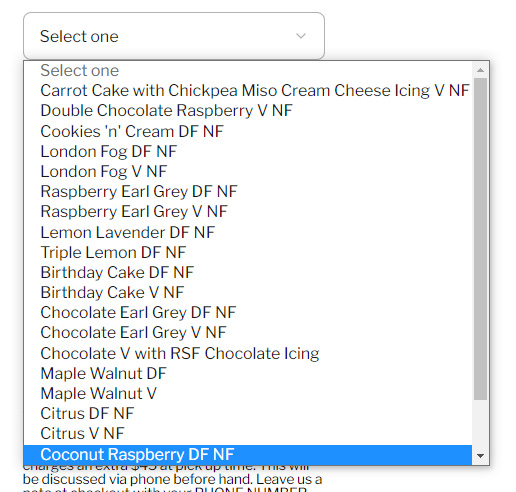Choose Triple Lemon DF NF
This screenshot has width=516, height=492.
pos(248,252)
